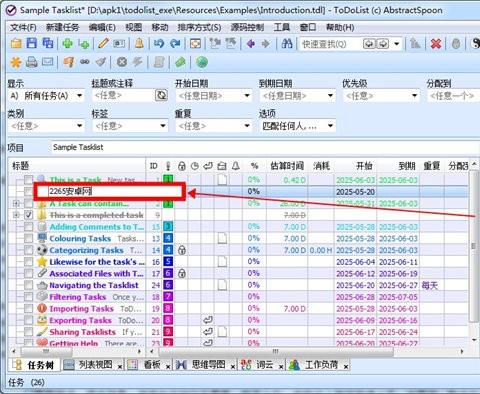The height and width of the screenshot is (394, 480).
Task: Open the 工具 menu
Action: 282,27
